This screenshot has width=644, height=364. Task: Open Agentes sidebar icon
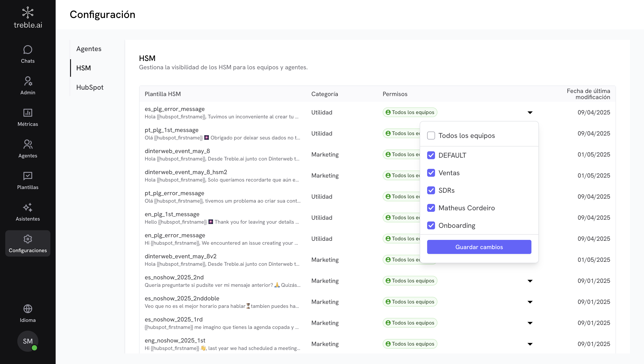[28, 145]
